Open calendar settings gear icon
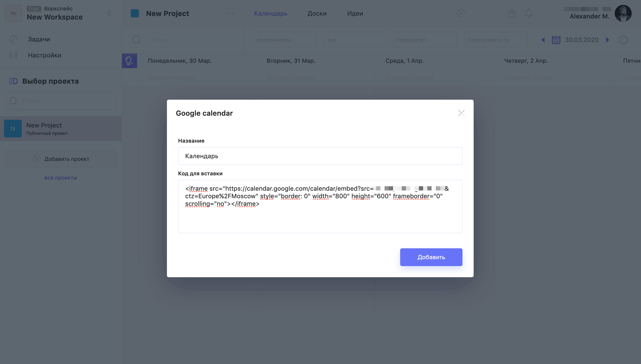Viewport: 641px width, 364px height. click(x=623, y=40)
